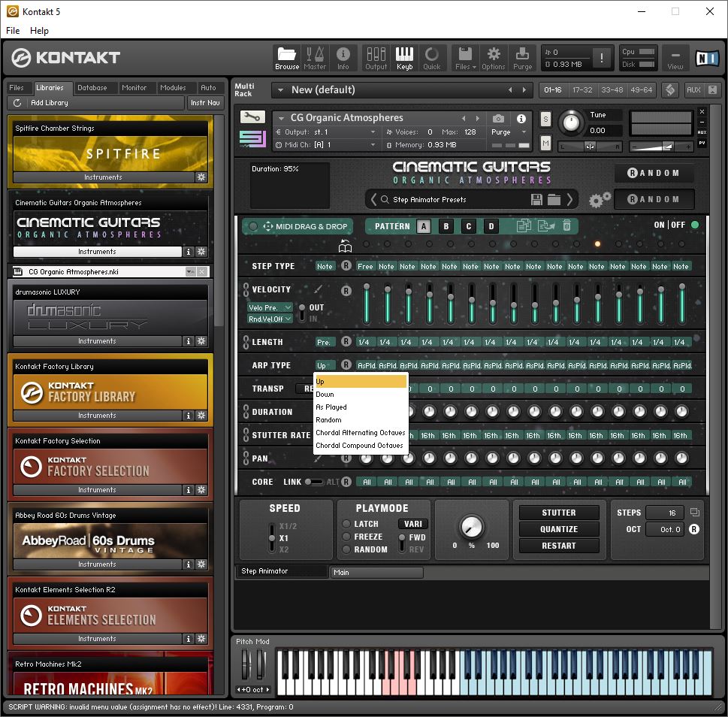Viewport: 728px width, 717px height.
Task: Click the QUANTIZE button
Action: (x=558, y=529)
